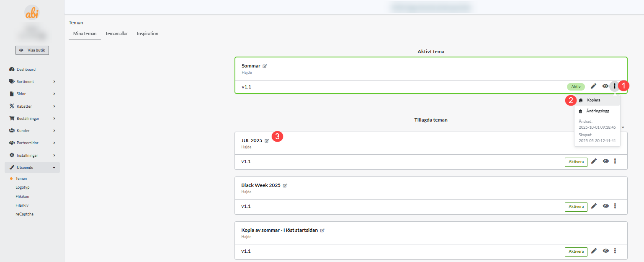Preview the active Sommar theme with eye icon
This screenshot has height=262, width=644.
(x=605, y=86)
